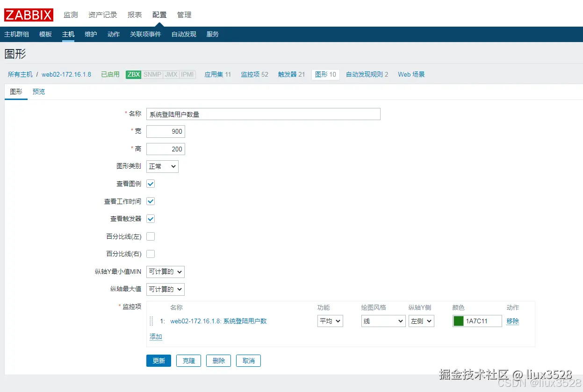Open the 绘图风格 dropdown showing 线
Image resolution: width=583 pixels, height=392 pixels.
click(382, 321)
